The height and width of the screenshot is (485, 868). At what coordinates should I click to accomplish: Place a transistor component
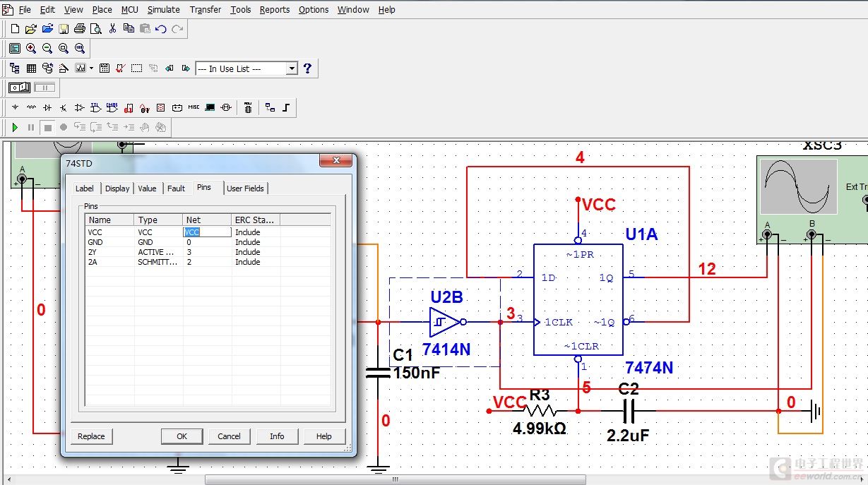[64, 108]
